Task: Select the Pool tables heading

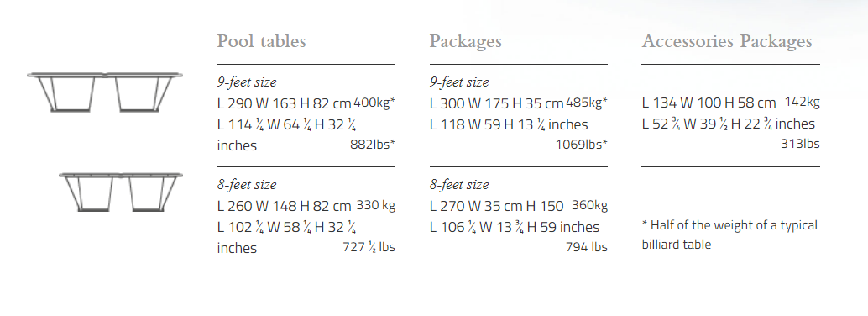Action: point(261,41)
